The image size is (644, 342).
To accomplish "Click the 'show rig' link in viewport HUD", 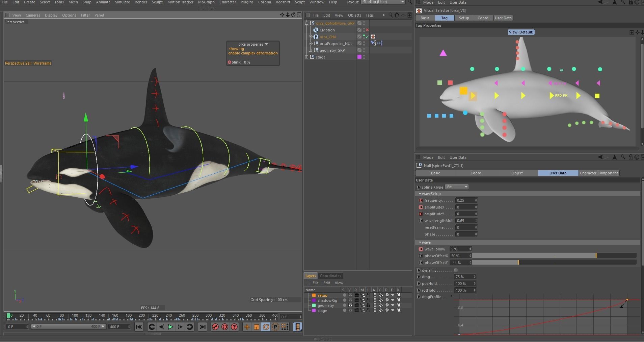I will click(236, 49).
